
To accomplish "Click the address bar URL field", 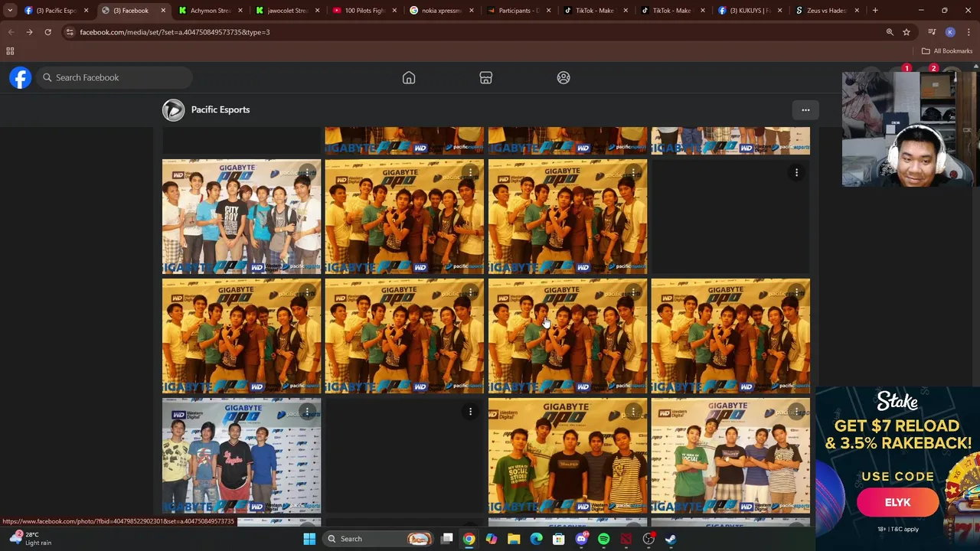I will [x=475, y=32].
